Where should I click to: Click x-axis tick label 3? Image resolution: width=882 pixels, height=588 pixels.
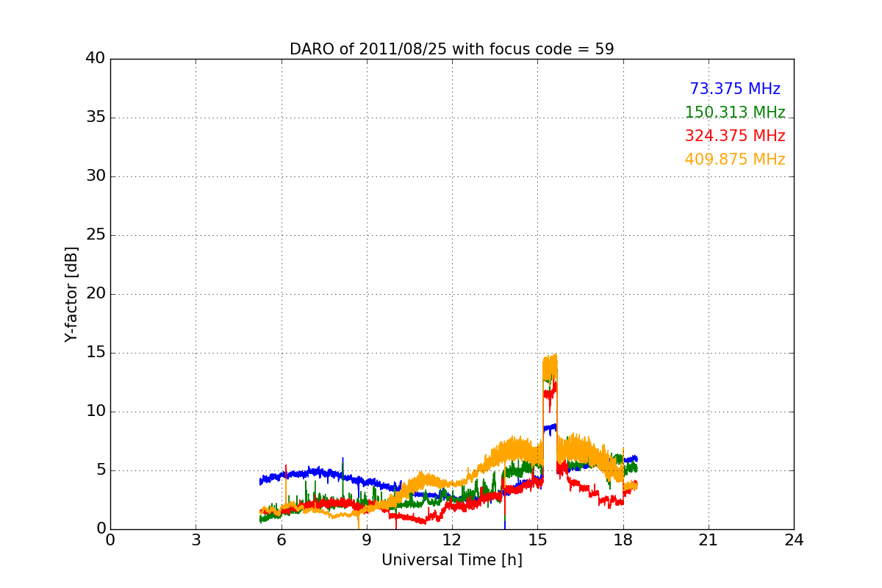point(196,540)
